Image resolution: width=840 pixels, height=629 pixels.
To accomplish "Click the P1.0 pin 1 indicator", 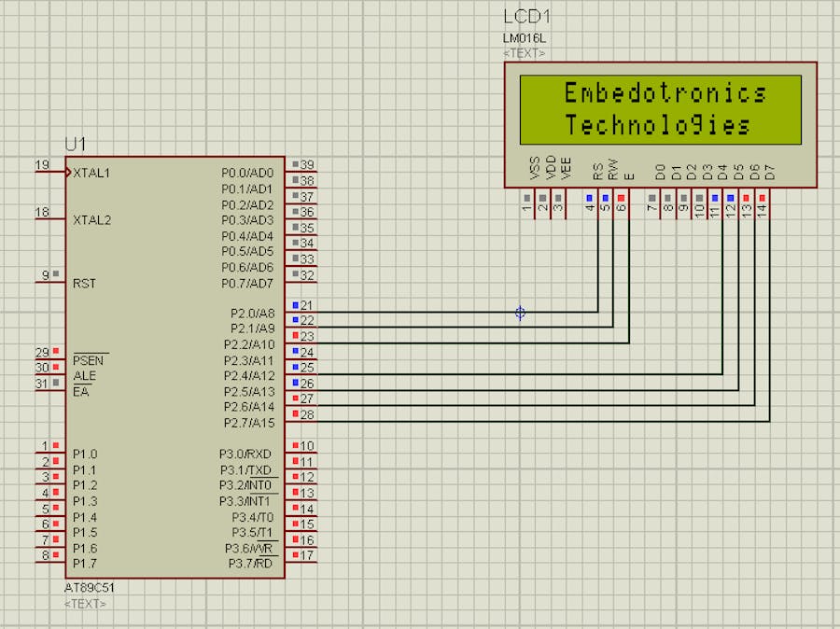I will pyautogui.click(x=57, y=446).
